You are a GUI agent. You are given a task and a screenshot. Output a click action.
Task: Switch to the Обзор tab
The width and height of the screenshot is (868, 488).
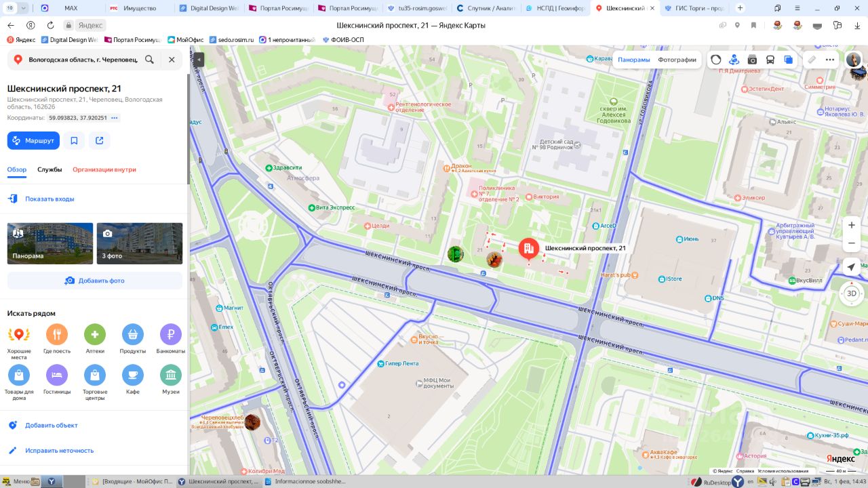coord(17,169)
